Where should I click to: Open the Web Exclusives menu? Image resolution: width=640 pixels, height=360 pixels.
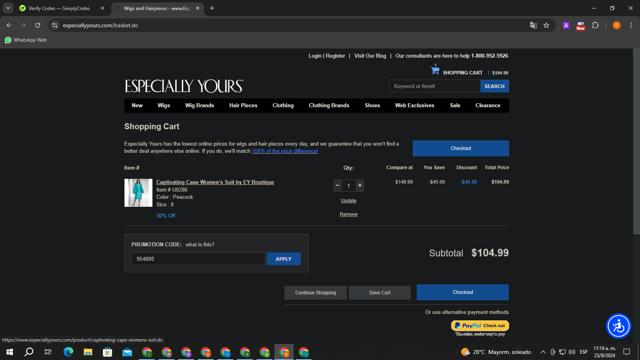(x=414, y=105)
